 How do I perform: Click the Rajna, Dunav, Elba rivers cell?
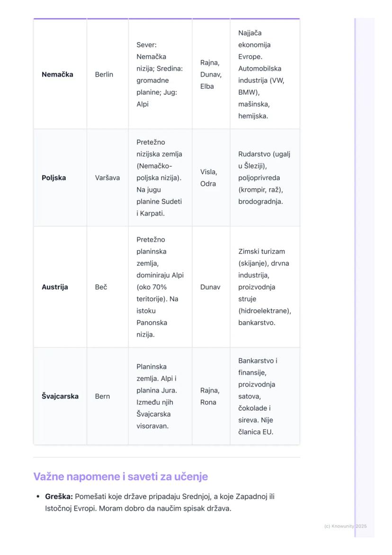pyautogui.click(x=211, y=74)
